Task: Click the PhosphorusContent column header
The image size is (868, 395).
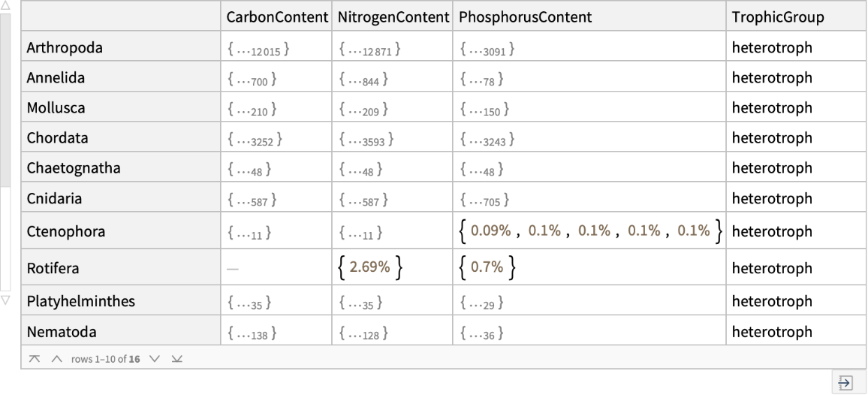Action: [525, 17]
